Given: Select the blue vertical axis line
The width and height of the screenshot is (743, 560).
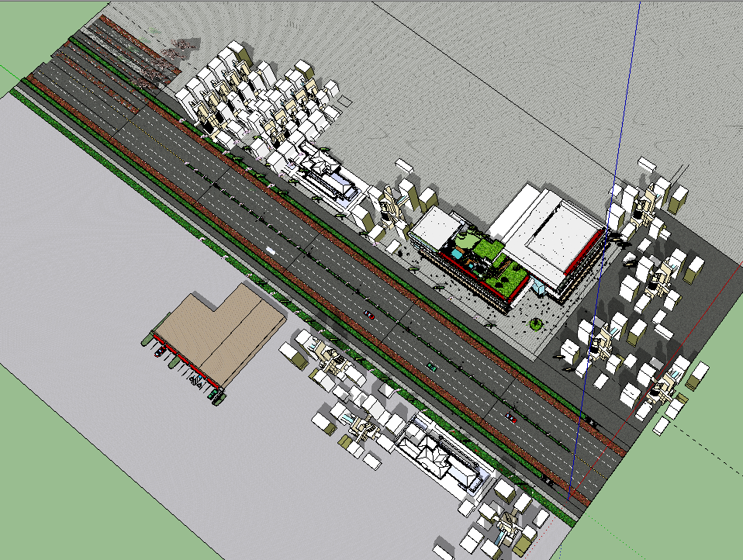Looking at the screenshot, I should 604,251.
